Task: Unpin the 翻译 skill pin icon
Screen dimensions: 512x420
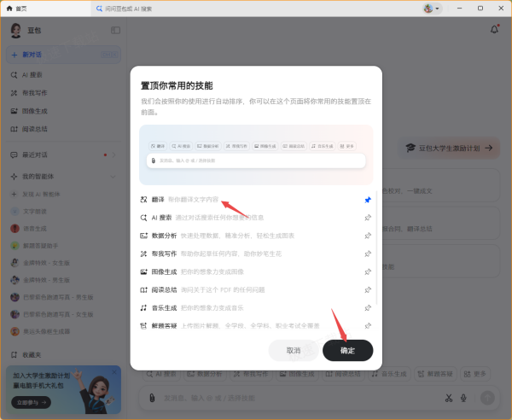Action: click(x=368, y=200)
